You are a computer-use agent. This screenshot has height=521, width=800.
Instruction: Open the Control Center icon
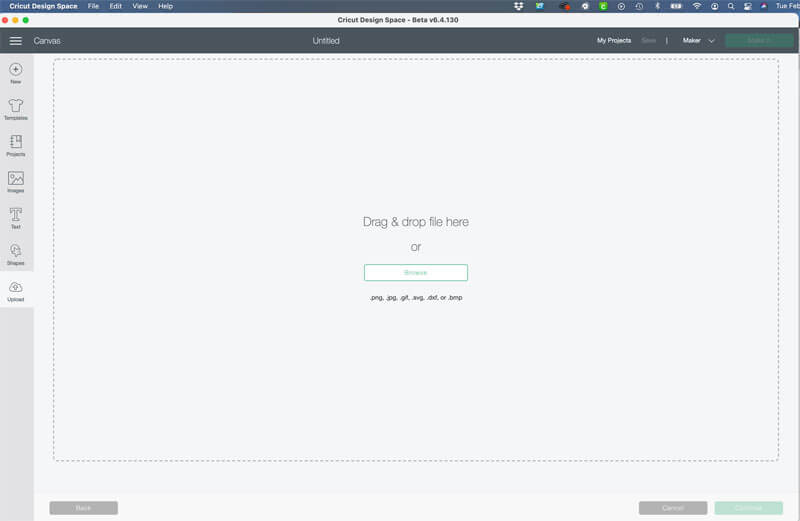(747, 6)
